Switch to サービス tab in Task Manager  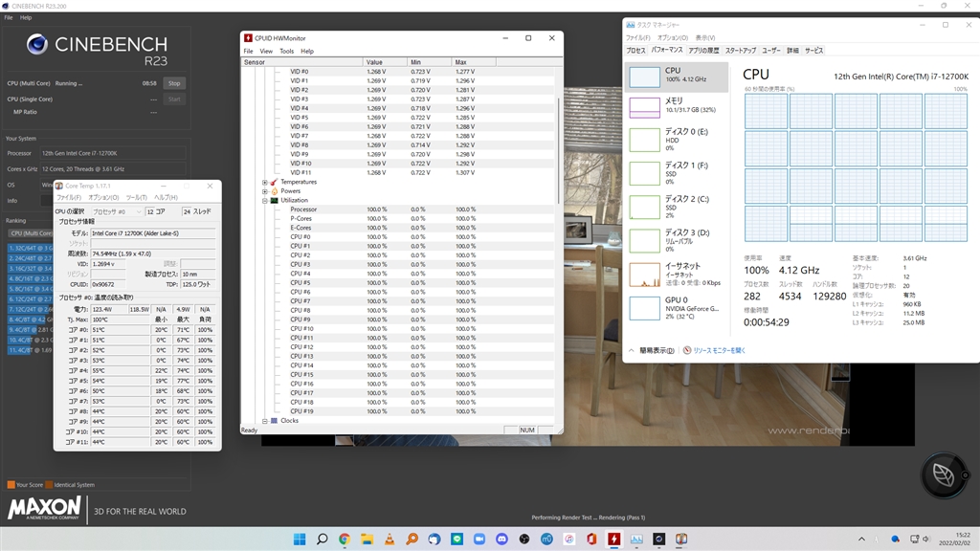click(813, 50)
